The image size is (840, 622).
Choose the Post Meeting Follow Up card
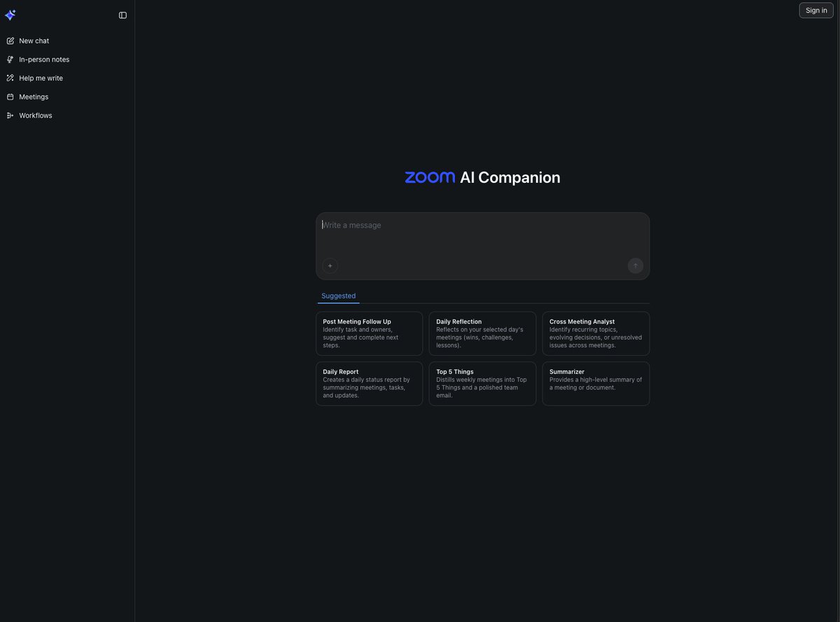tap(369, 333)
